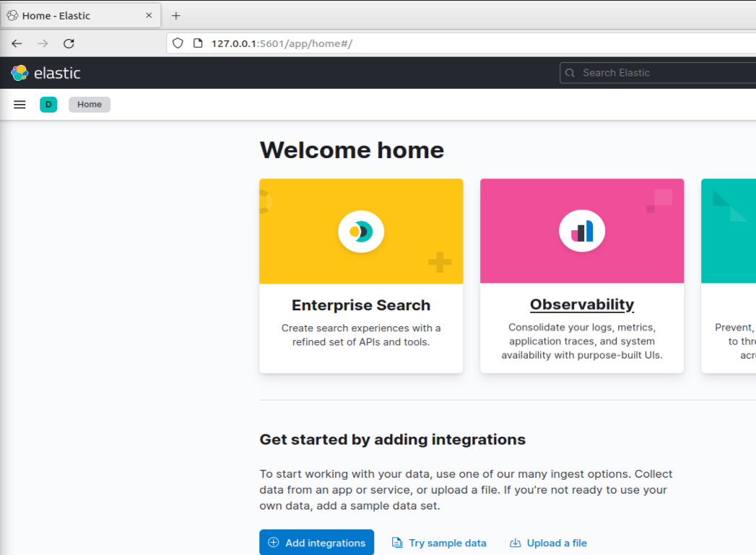Click the page info icon in address bar
Viewport: 756px width, 555px height.
(x=198, y=43)
